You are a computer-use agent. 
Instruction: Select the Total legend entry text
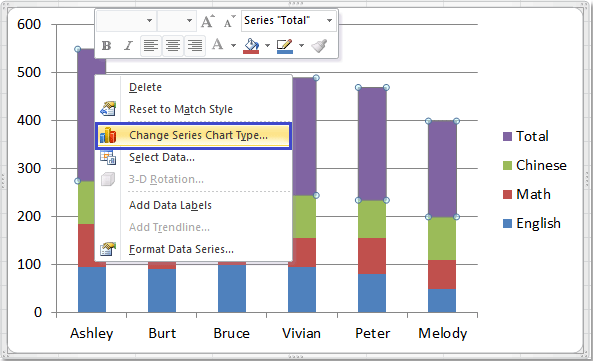pyautogui.click(x=532, y=136)
